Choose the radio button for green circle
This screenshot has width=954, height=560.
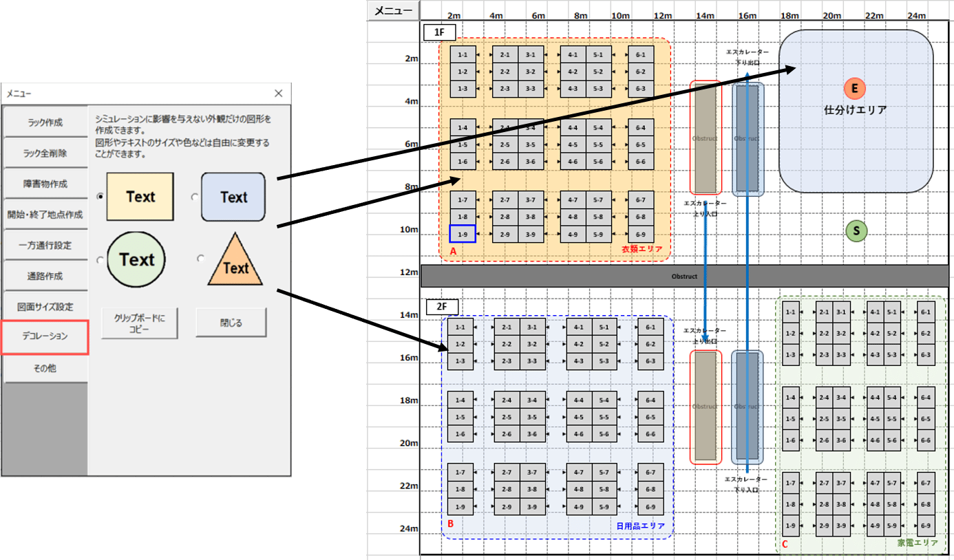tap(100, 260)
